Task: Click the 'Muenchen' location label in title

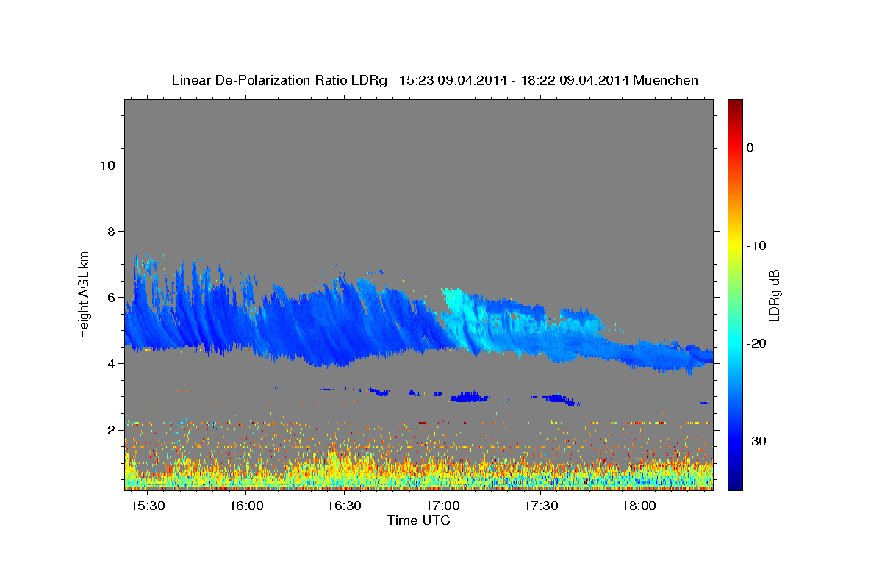Action: coord(665,80)
